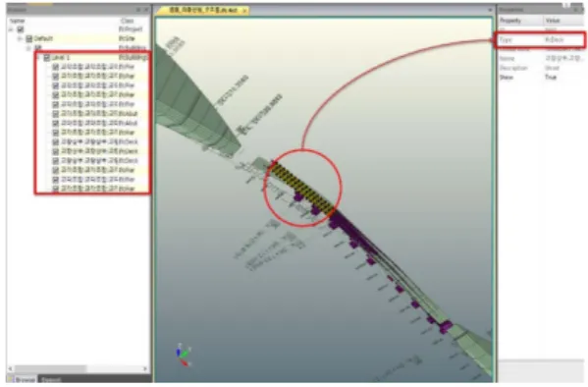Collapse the Default site tree node

20,38
